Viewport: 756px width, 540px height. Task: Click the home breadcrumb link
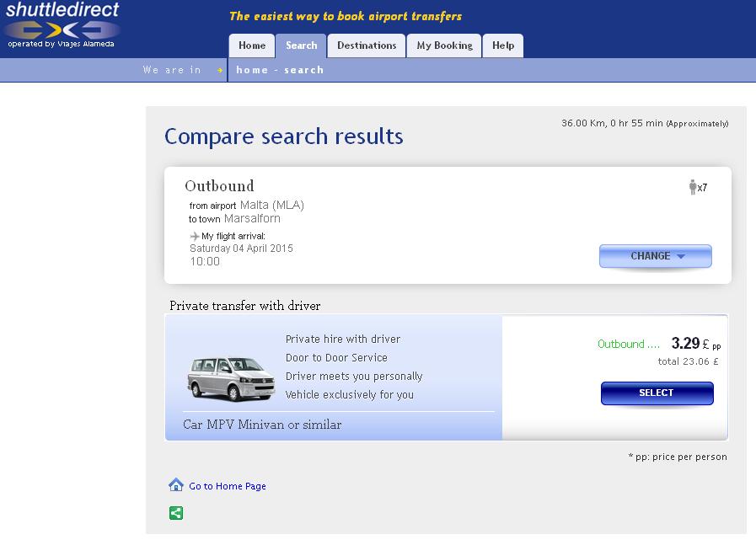click(x=252, y=70)
